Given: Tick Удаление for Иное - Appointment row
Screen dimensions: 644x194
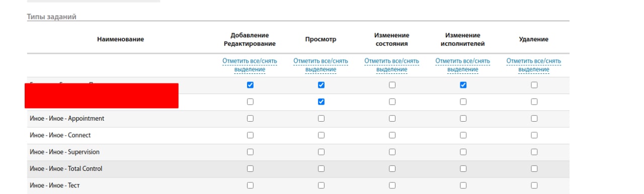Looking at the screenshot, I should coord(534,119).
